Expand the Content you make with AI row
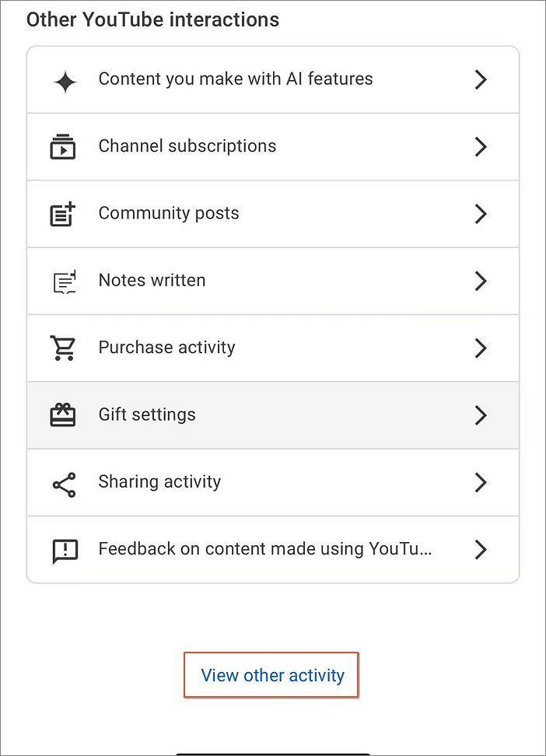This screenshot has width=546, height=756. [481, 79]
